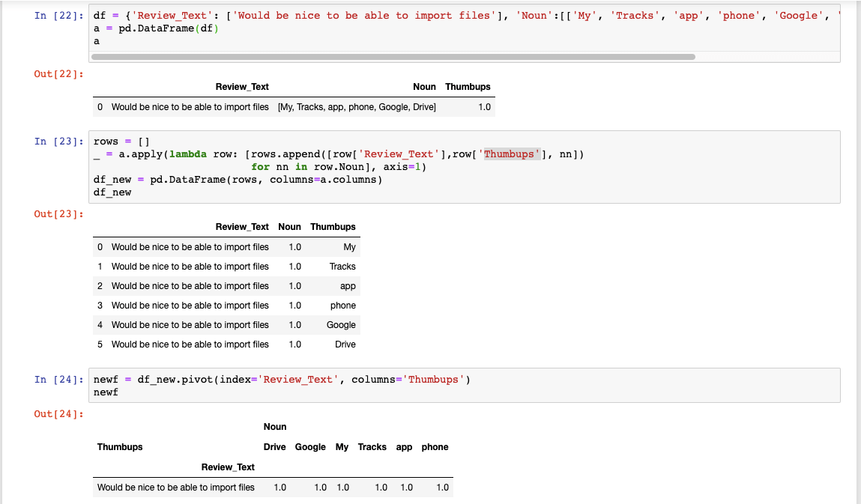Click 'pd.DataFrame(df)' in cell 22
861x504 pixels.
click(169, 28)
